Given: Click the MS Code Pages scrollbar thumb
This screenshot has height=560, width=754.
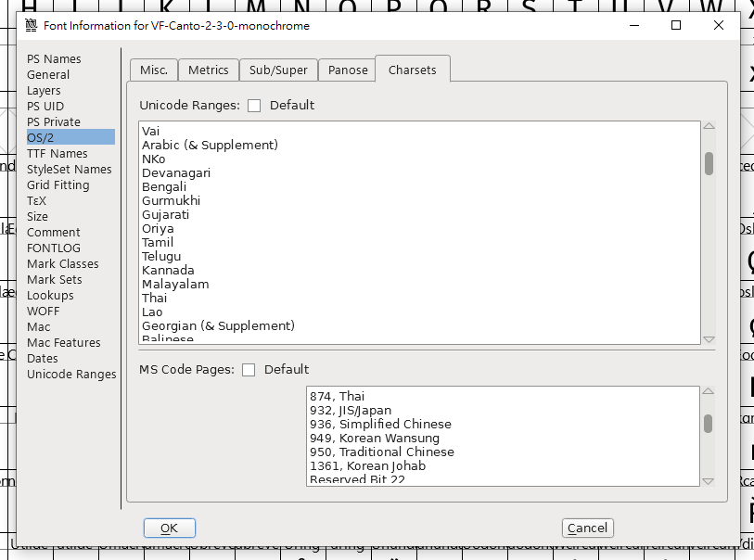Looking at the screenshot, I should pos(709,424).
